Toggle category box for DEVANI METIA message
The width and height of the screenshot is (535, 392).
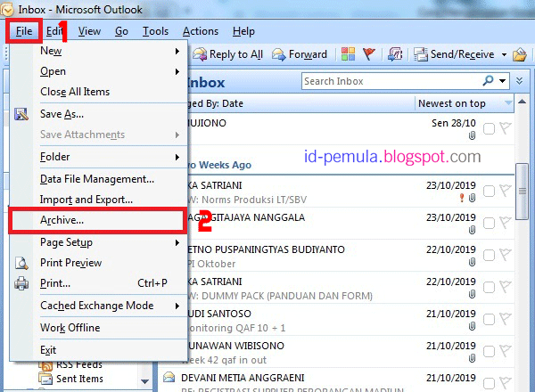tap(489, 383)
